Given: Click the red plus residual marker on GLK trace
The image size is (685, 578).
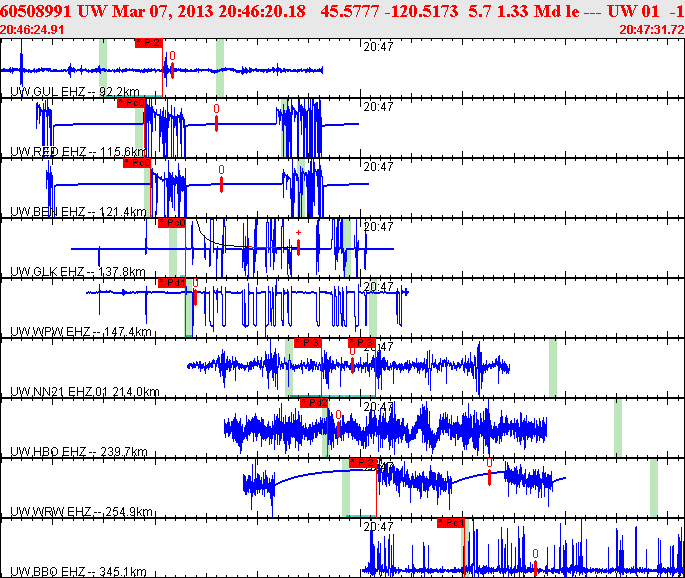Looking at the screenshot, I should pyautogui.click(x=298, y=243).
